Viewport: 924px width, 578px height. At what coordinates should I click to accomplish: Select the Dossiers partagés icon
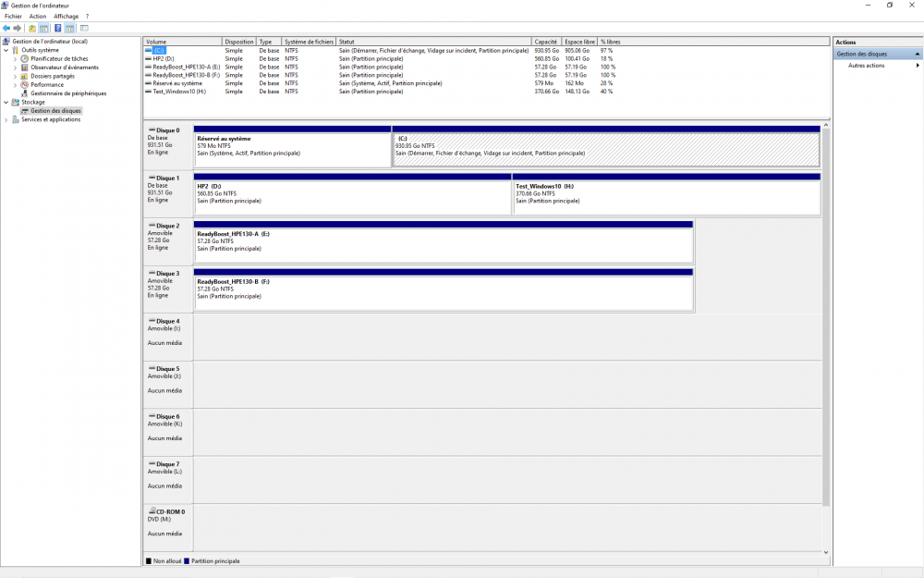pos(25,76)
